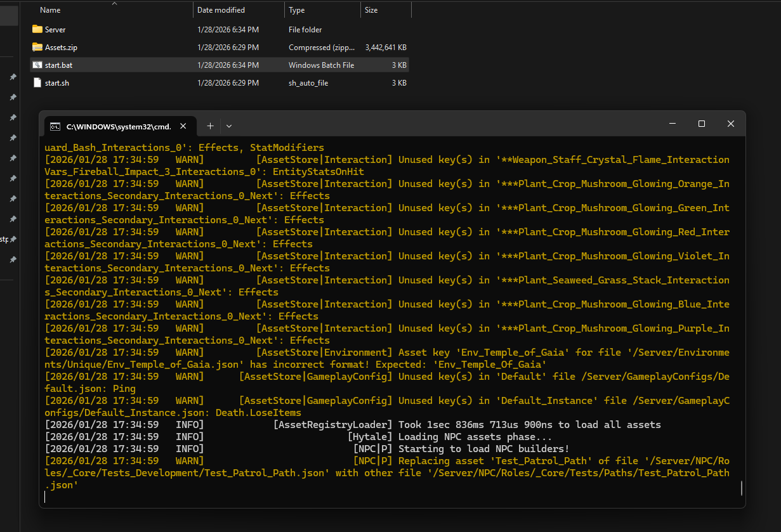Image resolution: width=781 pixels, height=532 pixels.
Task: Select the start.sh file name
Action: (57, 83)
